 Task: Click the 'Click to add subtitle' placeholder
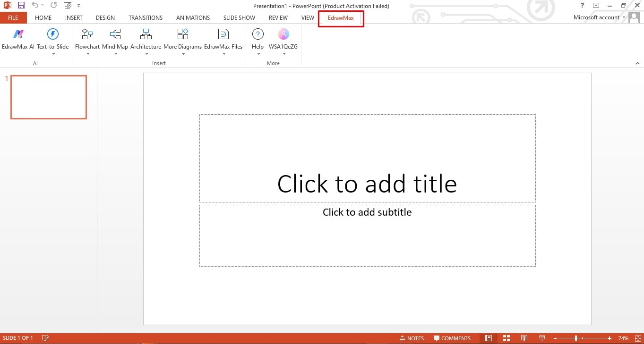(x=367, y=235)
